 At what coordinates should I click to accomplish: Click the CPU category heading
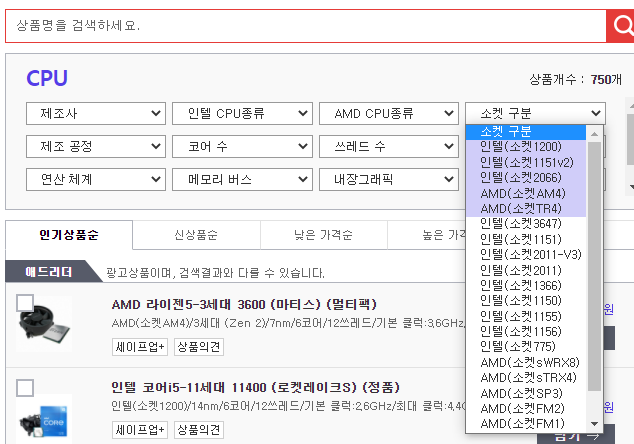pos(47,78)
